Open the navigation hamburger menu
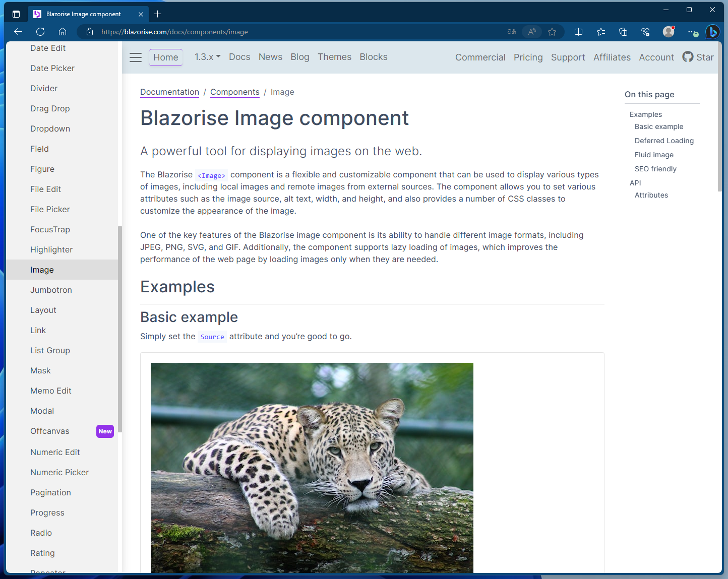The height and width of the screenshot is (579, 728). coord(135,57)
